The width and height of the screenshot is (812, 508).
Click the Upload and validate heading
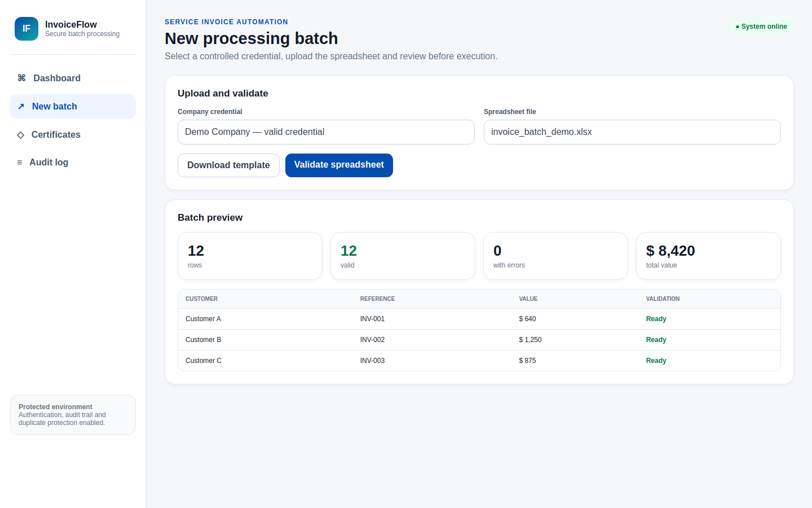pos(223,94)
